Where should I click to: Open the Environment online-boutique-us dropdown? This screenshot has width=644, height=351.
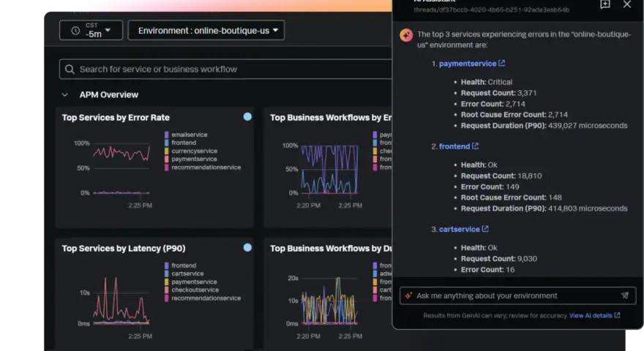[x=206, y=31]
